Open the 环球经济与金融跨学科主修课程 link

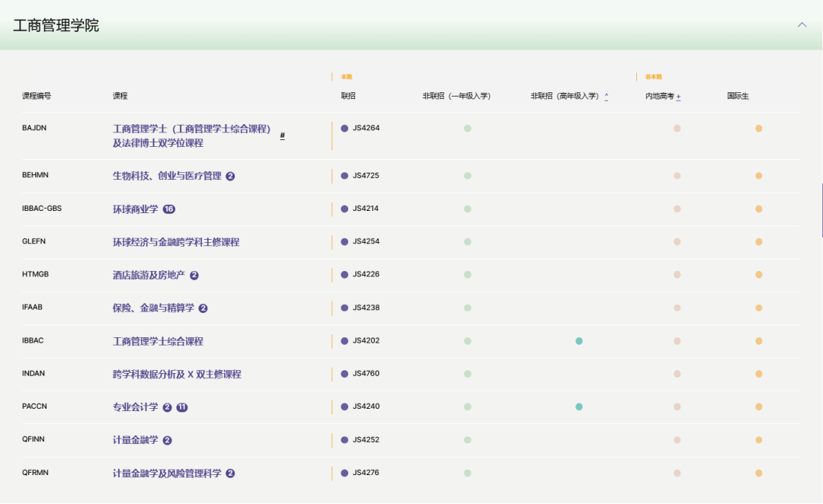176,242
